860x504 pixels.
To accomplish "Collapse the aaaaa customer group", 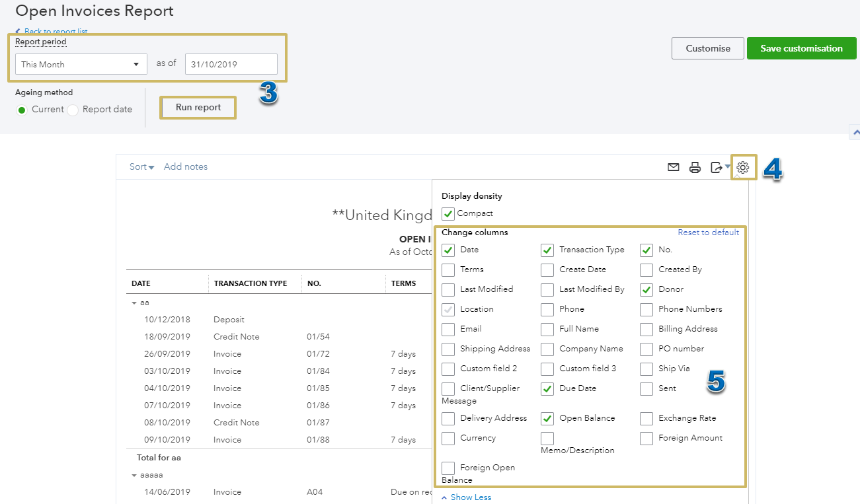I will [135, 475].
